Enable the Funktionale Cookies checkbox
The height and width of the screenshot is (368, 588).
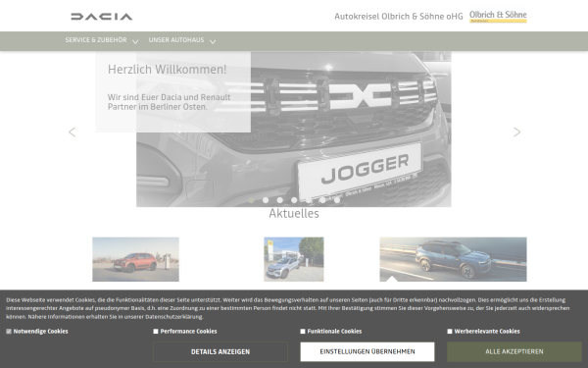tap(303, 332)
